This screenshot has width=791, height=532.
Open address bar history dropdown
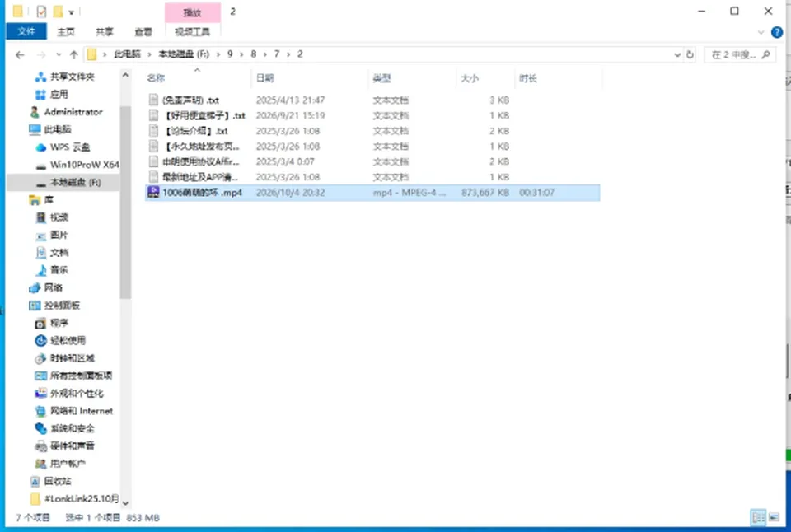[x=677, y=54]
